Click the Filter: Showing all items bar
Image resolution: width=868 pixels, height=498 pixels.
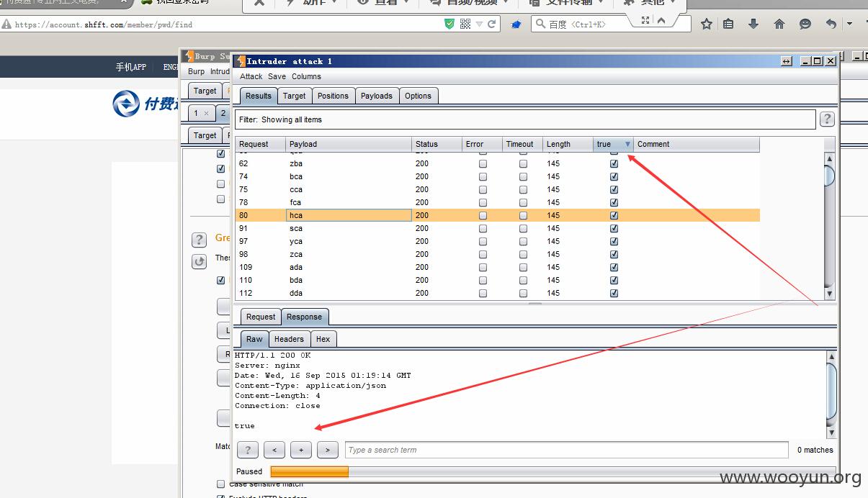coord(525,119)
